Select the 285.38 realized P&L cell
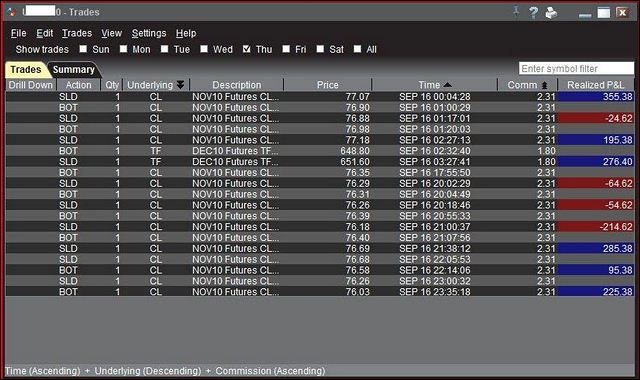 (x=596, y=248)
